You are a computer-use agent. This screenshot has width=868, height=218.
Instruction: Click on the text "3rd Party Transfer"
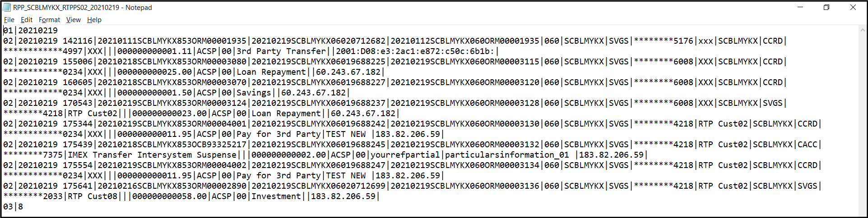click(x=281, y=51)
